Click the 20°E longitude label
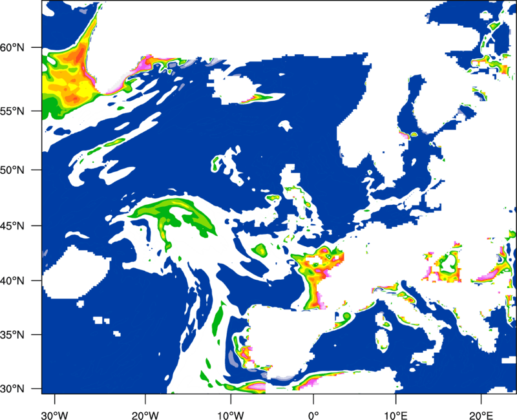 click(481, 415)
